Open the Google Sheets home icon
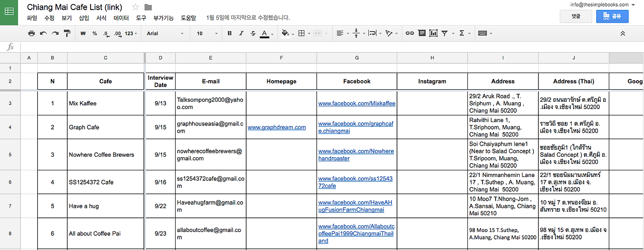This screenshot has height=250, width=644. point(9,12)
